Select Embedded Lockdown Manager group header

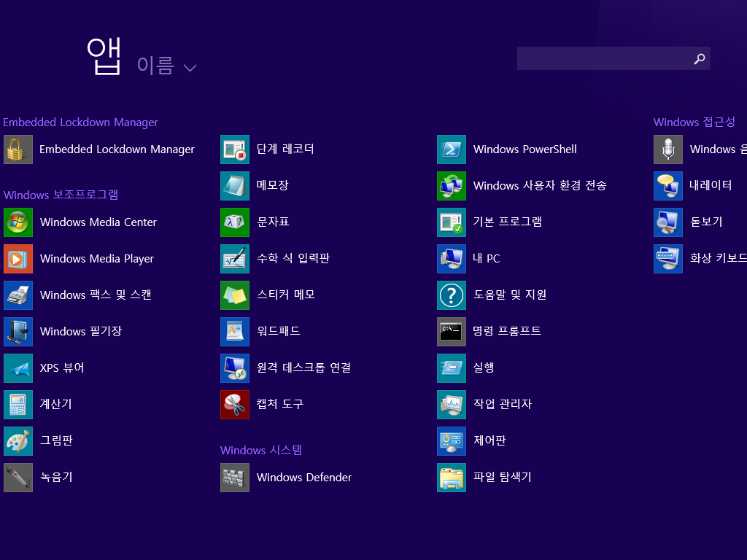(x=80, y=122)
